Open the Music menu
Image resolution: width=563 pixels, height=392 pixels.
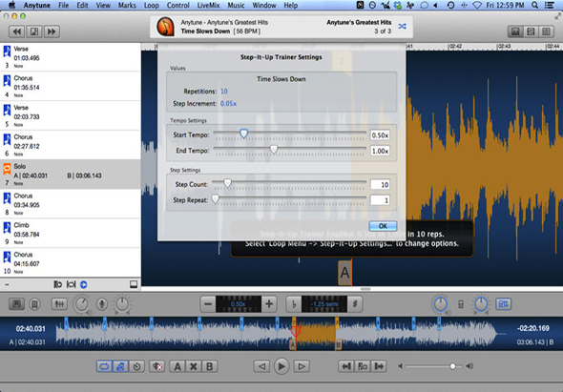(236, 6)
